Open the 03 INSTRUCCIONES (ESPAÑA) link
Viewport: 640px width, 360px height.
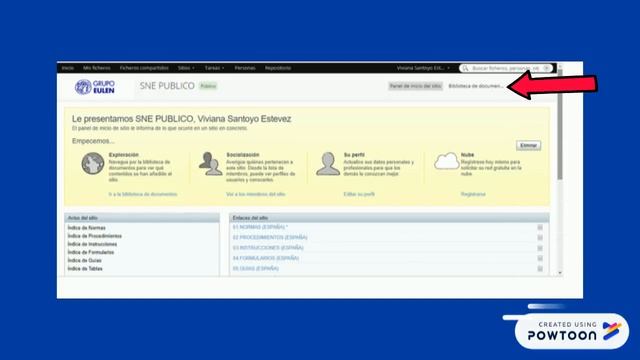[x=268, y=248]
